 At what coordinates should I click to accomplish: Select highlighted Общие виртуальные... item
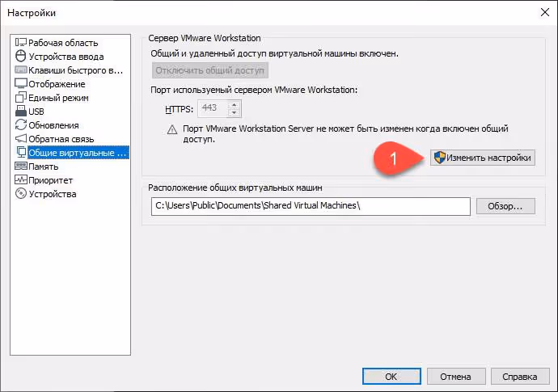click(x=78, y=153)
